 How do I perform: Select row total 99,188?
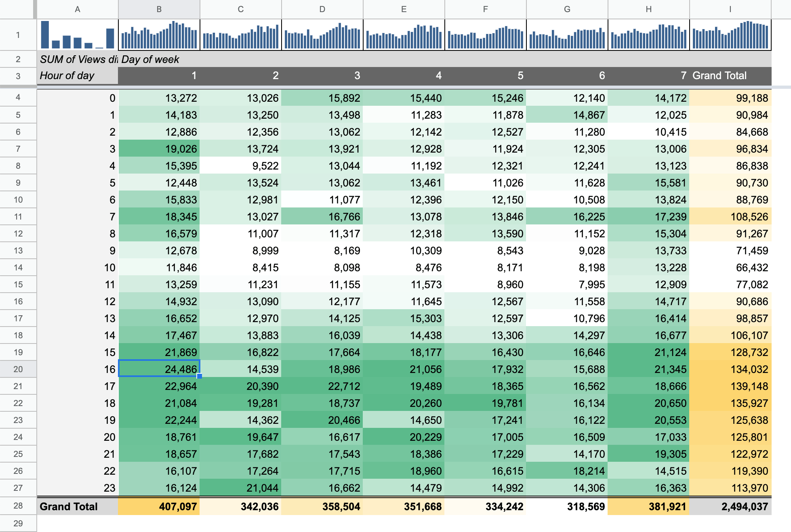click(x=730, y=98)
